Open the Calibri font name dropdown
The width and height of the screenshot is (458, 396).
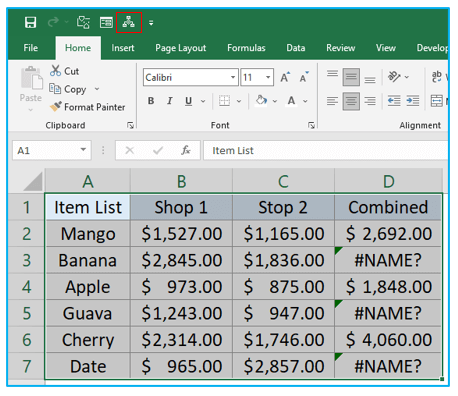tap(233, 77)
